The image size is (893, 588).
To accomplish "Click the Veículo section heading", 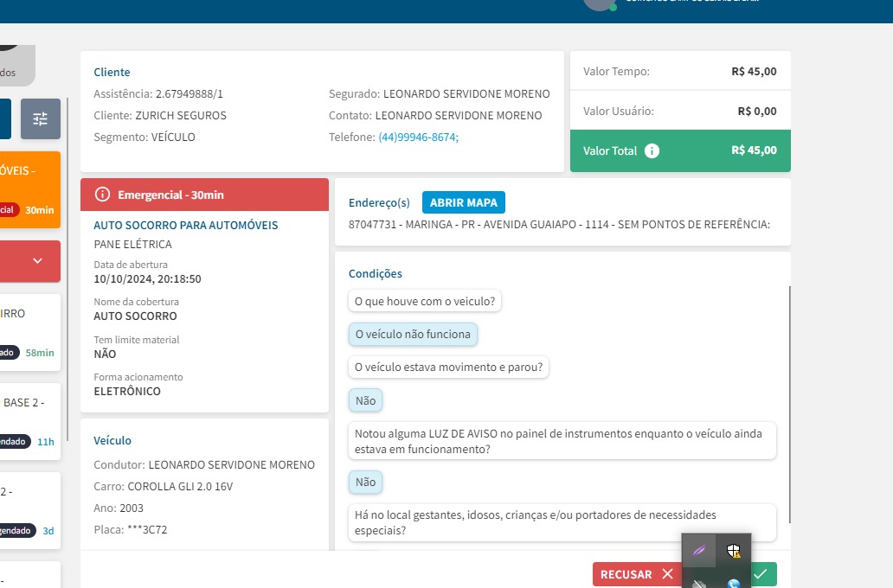I will click(112, 441).
